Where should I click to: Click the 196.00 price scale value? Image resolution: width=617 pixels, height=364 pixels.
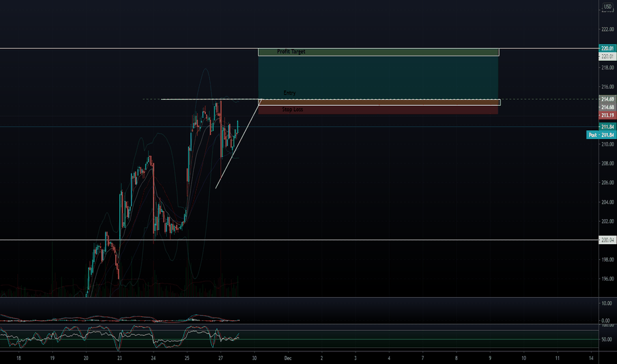tap(608, 279)
